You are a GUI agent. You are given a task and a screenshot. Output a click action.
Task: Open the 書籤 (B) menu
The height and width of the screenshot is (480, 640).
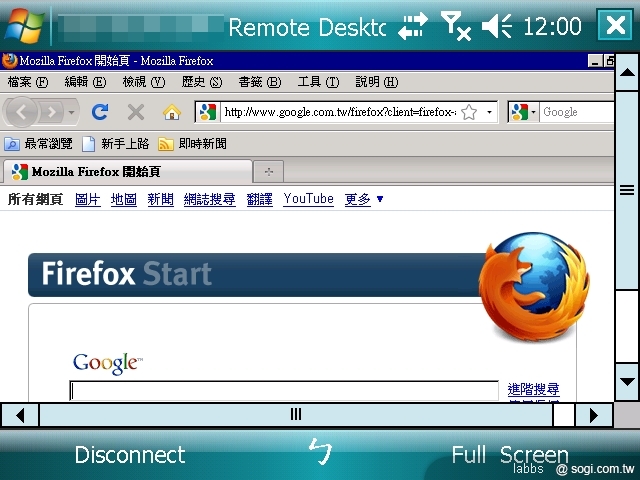pyautogui.click(x=259, y=82)
